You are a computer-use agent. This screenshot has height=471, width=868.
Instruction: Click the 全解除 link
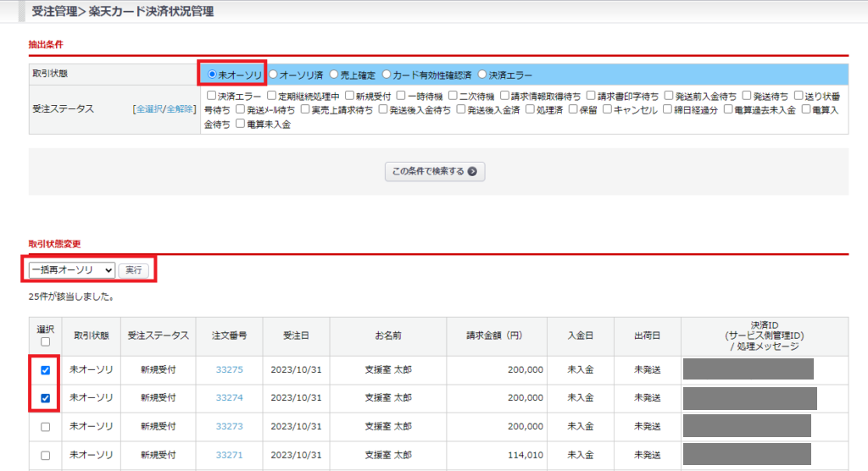pos(180,110)
